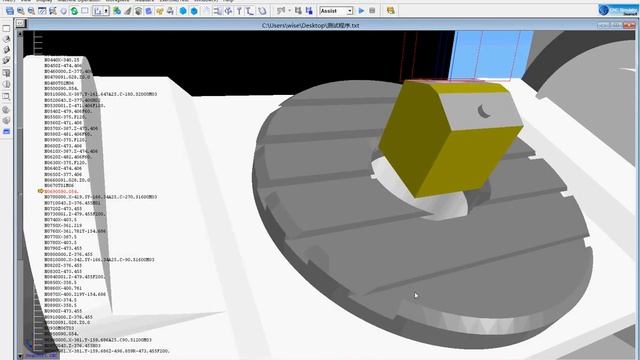Click the document title path bar text
640x360 pixels.
[310, 25]
